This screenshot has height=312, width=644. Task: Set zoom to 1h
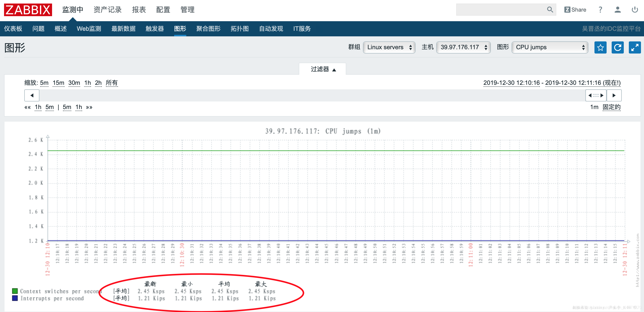[87, 83]
